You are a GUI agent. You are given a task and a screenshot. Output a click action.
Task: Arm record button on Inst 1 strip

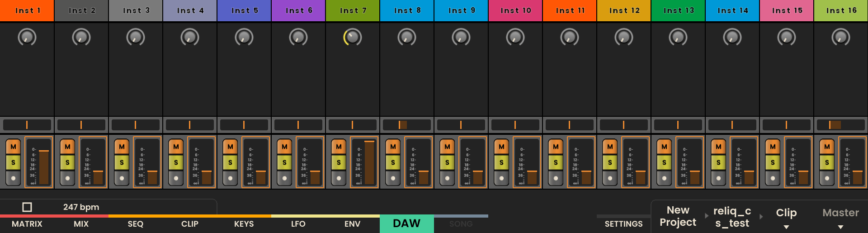(x=13, y=178)
